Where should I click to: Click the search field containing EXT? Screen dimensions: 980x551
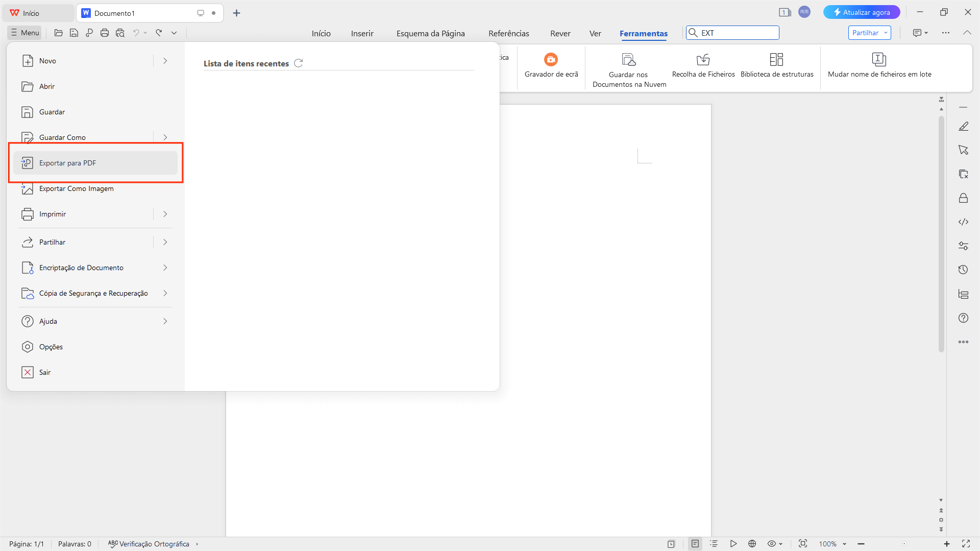point(732,33)
